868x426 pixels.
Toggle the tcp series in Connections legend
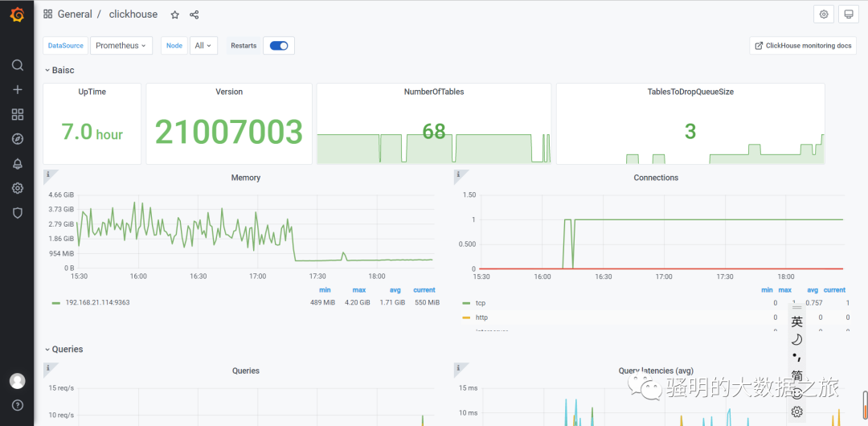(481, 303)
